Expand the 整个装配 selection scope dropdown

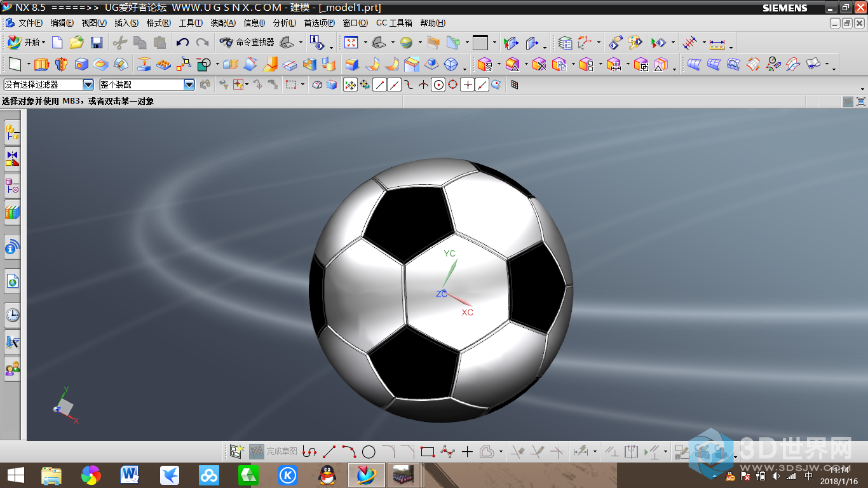pos(189,85)
